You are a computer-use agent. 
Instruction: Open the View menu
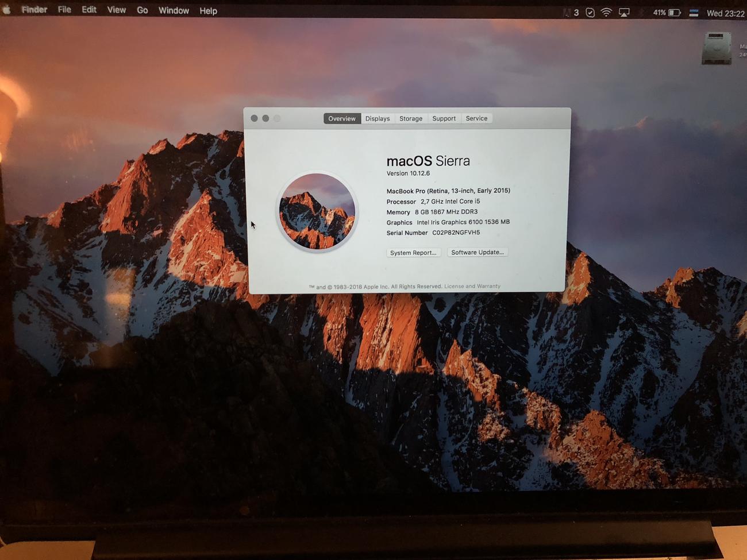click(117, 10)
